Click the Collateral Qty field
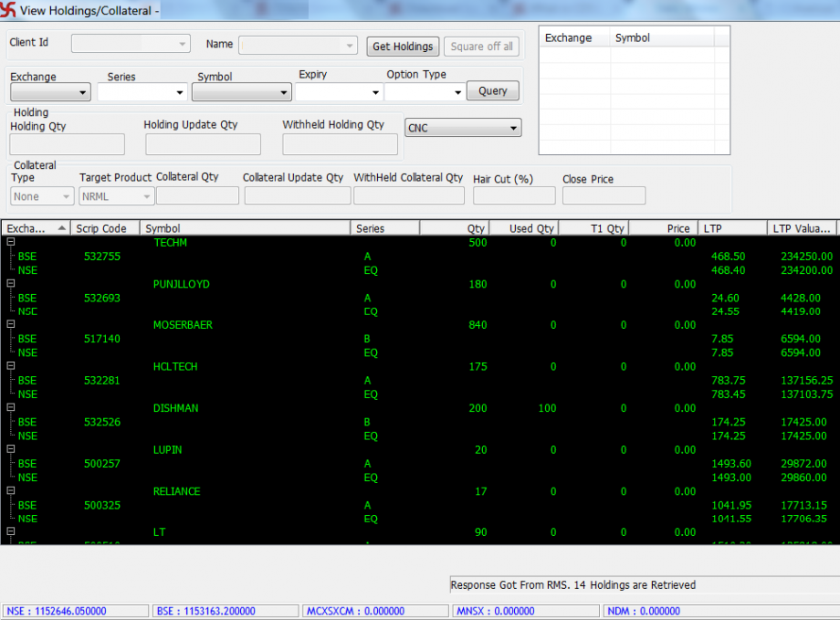The image size is (840, 620). pyautogui.click(x=198, y=195)
